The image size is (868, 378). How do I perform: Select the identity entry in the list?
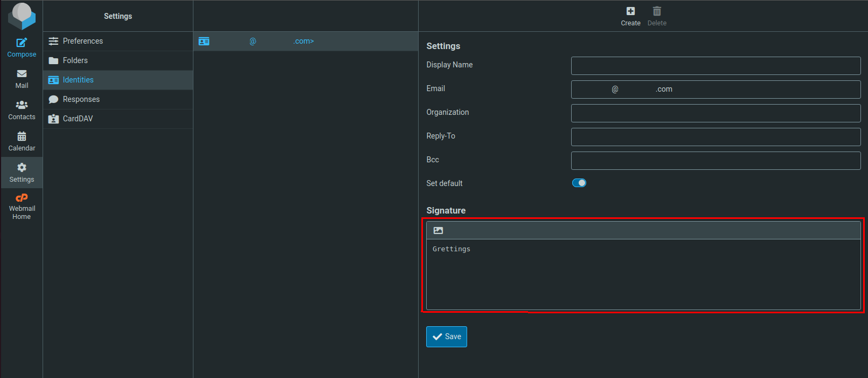(x=305, y=42)
